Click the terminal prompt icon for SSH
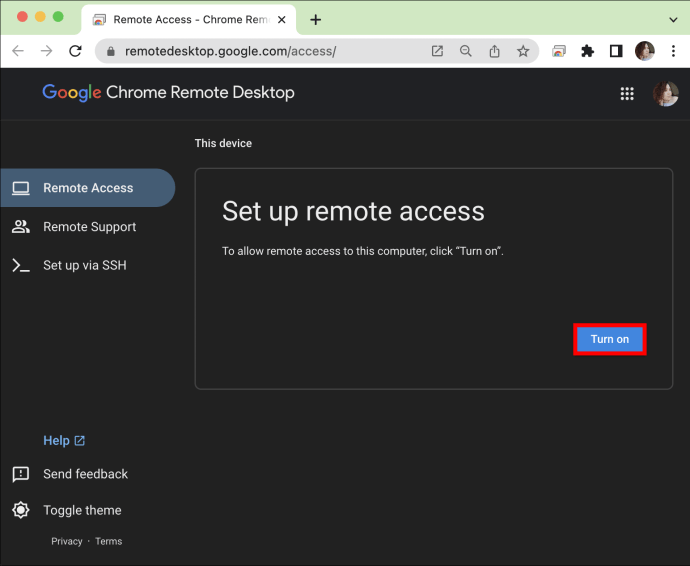 point(21,265)
